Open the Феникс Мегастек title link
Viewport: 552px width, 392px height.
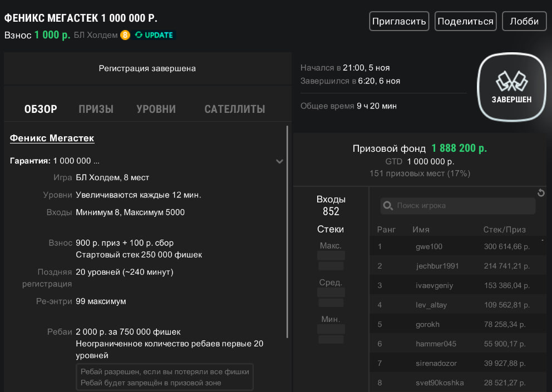tap(52, 138)
